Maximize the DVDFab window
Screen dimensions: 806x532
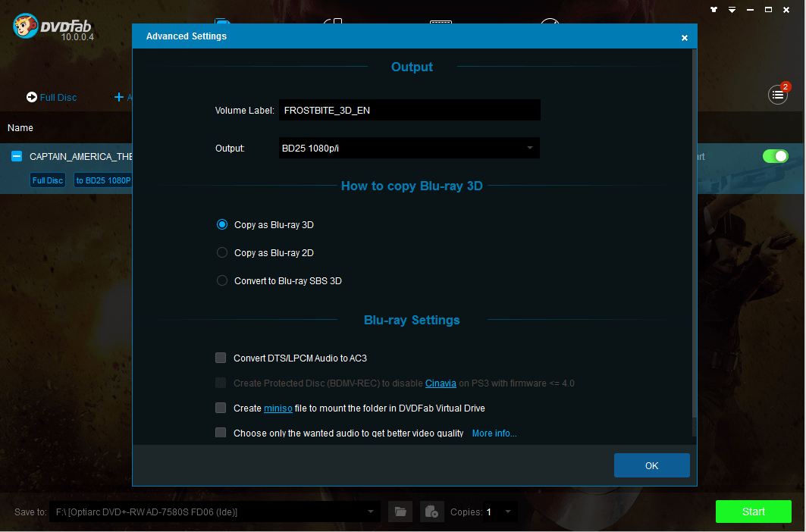[769, 9]
